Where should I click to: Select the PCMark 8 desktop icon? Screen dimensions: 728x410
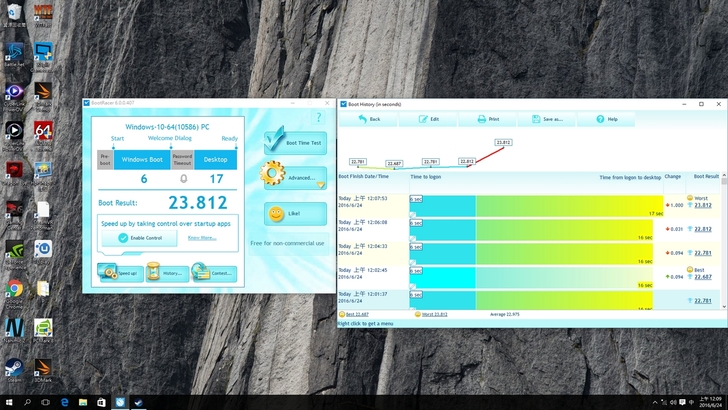pyautogui.click(x=43, y=331)
